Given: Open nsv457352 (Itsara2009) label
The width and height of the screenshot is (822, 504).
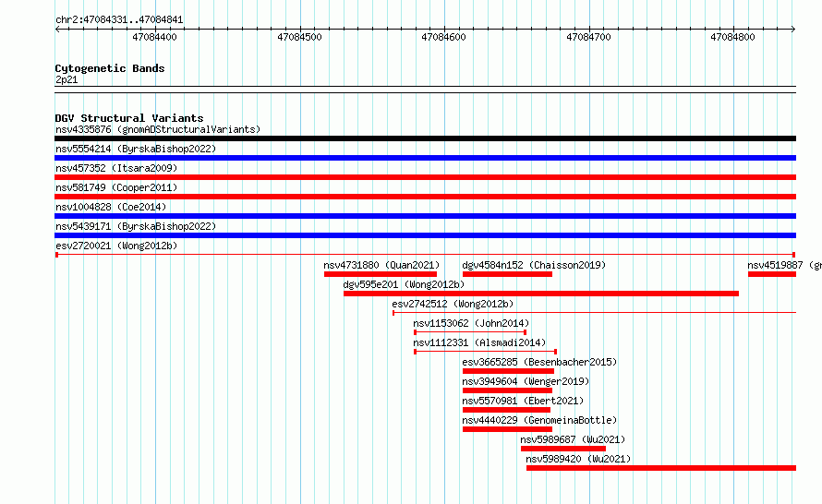Looking at the screenshot, I should 116,168.
